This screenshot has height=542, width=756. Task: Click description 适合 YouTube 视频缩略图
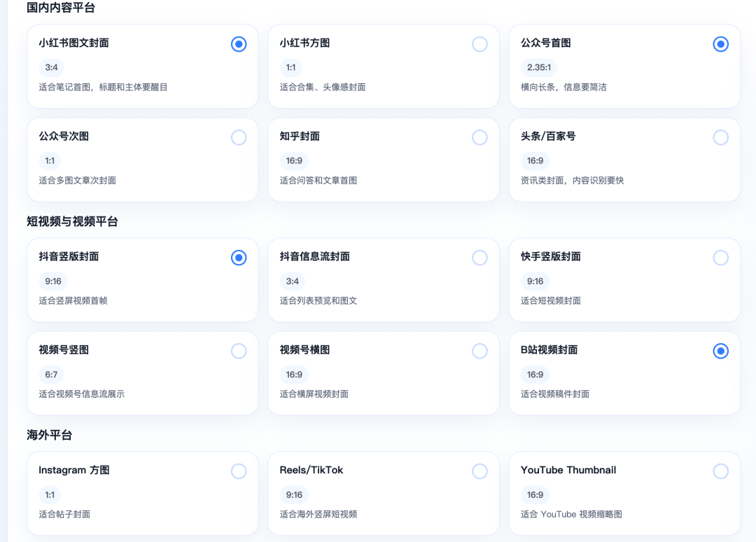pos(571,515)
